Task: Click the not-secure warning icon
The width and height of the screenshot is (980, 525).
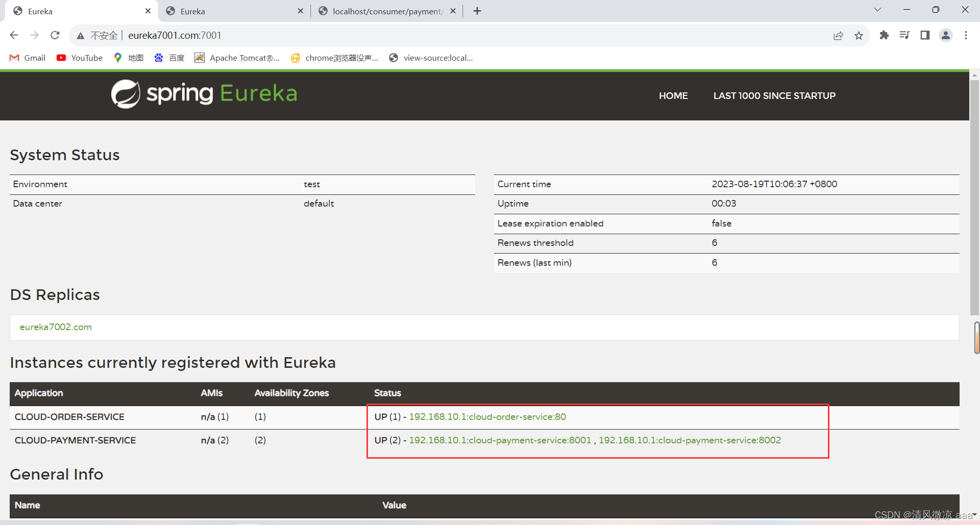Action: [81, 36]
